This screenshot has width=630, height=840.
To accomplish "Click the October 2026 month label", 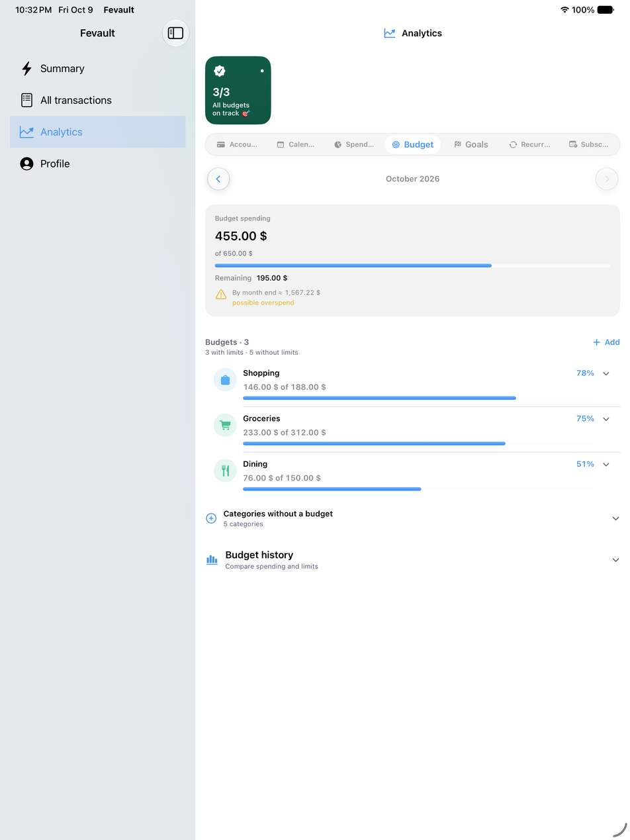I will [x=413, y=179].
